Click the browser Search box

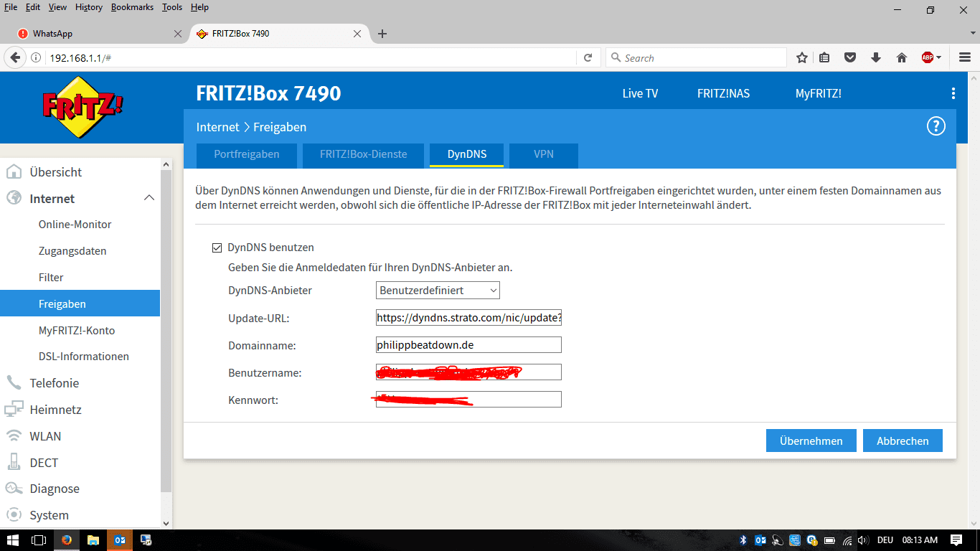(x=696, y=58)
